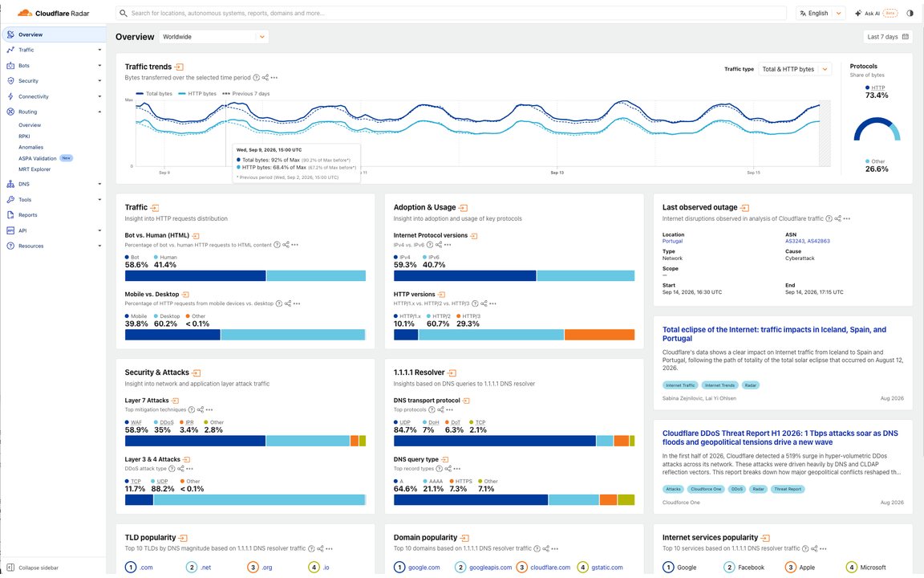Click the Bot segment of the bar
Viewport: 924px width, 578px height.
coord(195,275)
